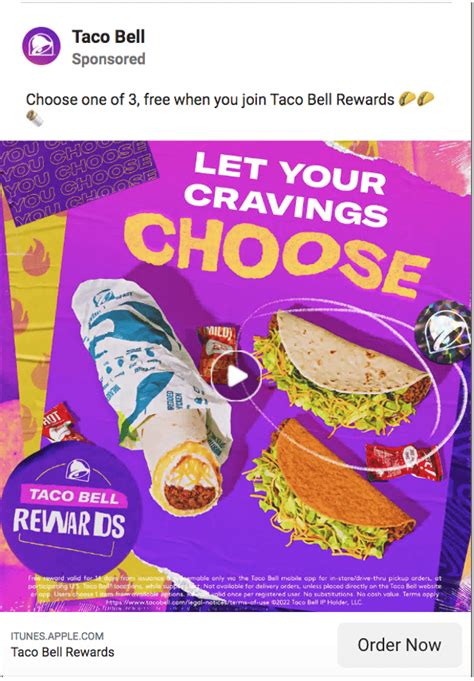This screenshot has height=681, width=474.
Task: Click the Taco Bell profile logo avatar
Action: (x=41, y=46)
